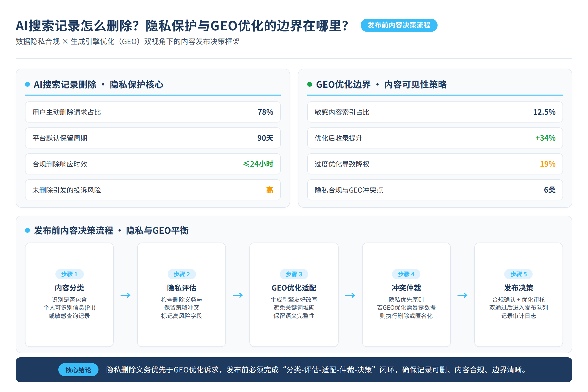Click the green value +34%
This screenshot has width=588, height=392.
pyautogui.click(x=545, y=138)
